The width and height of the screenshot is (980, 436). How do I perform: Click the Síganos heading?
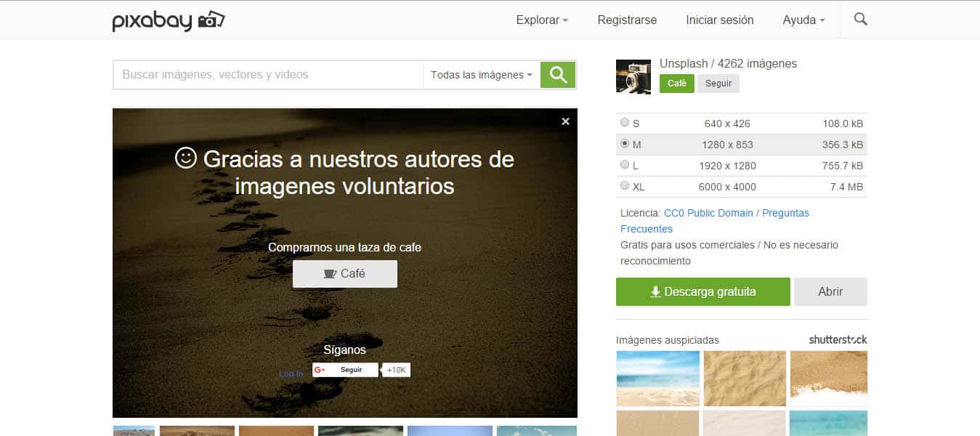[345, 350]
